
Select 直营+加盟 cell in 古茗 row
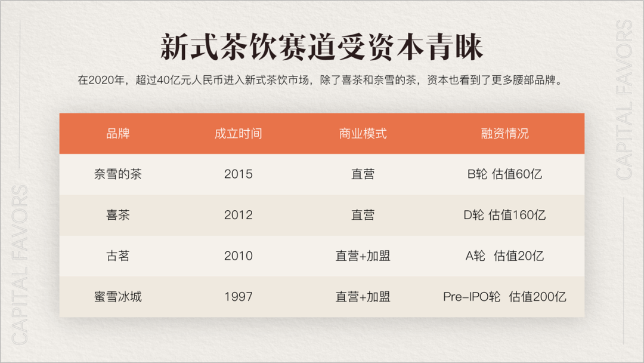pyautogui.click(x=363, y=256)
